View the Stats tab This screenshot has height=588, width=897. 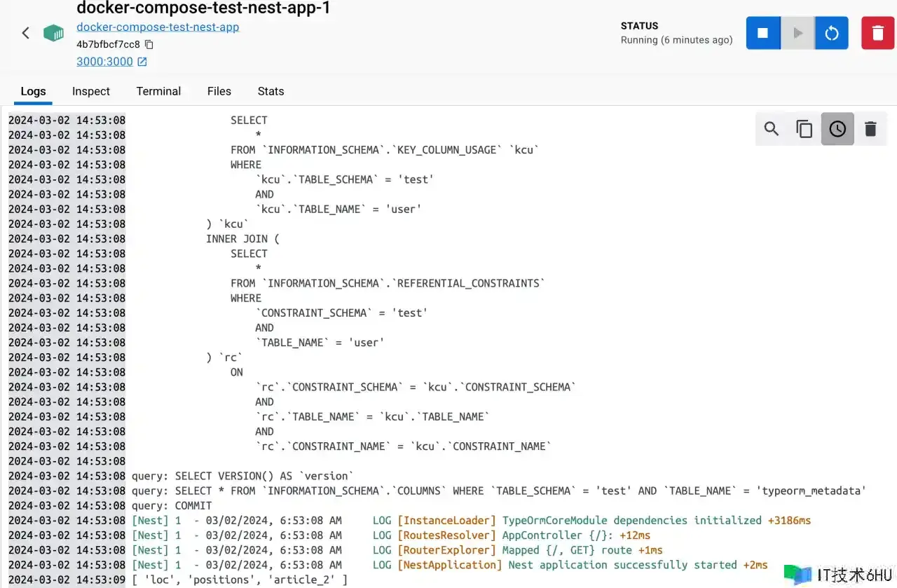coord(271,91)
